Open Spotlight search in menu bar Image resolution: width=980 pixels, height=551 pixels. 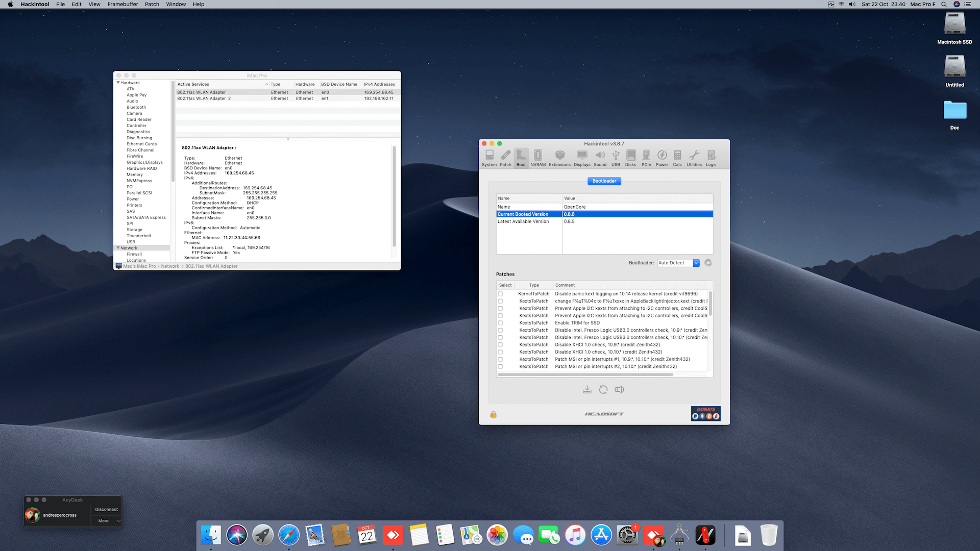944,4
